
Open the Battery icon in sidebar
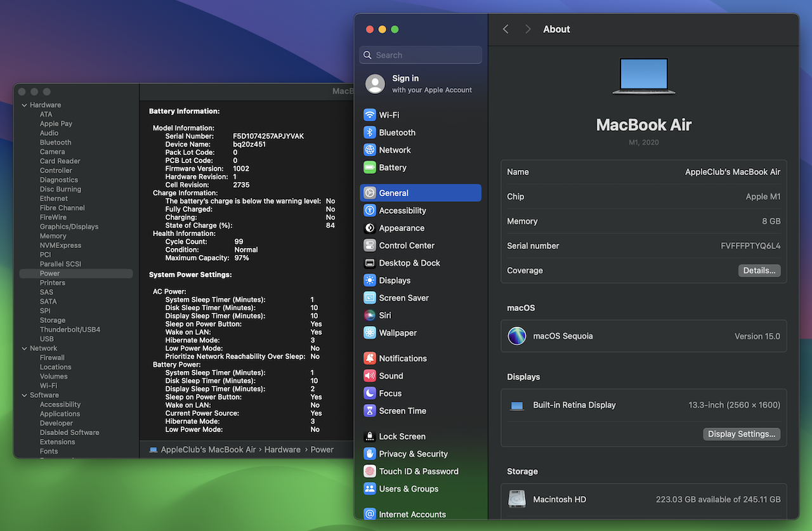[370, 167]
